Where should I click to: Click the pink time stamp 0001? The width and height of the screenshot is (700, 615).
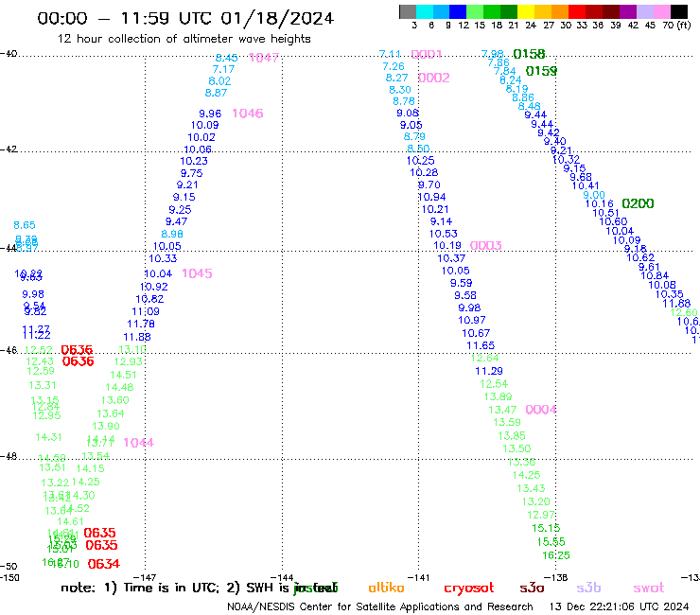(x=427, y=55)
